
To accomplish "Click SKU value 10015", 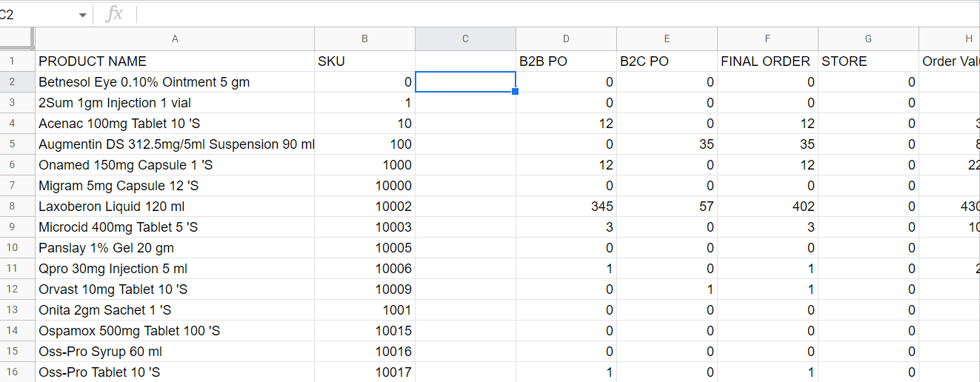I will pos(364,331).
